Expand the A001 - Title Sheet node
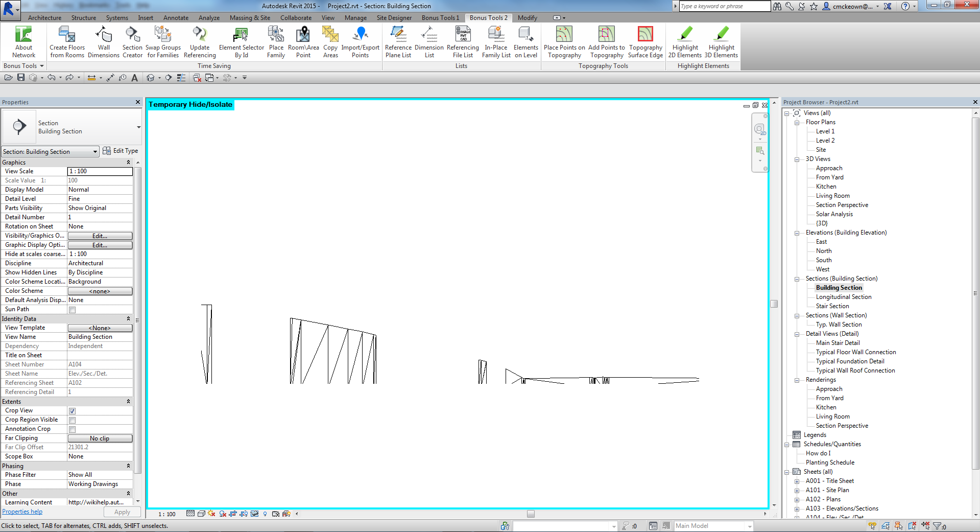The height and width of the screenshot is (532, 980). point(797,481)
